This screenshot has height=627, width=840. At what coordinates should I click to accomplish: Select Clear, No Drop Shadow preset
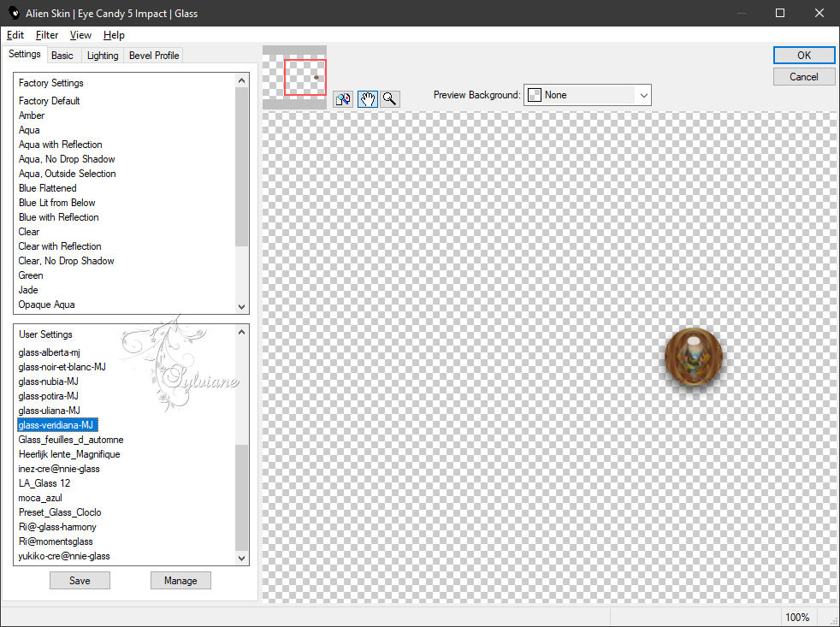(x=66, y=260)
